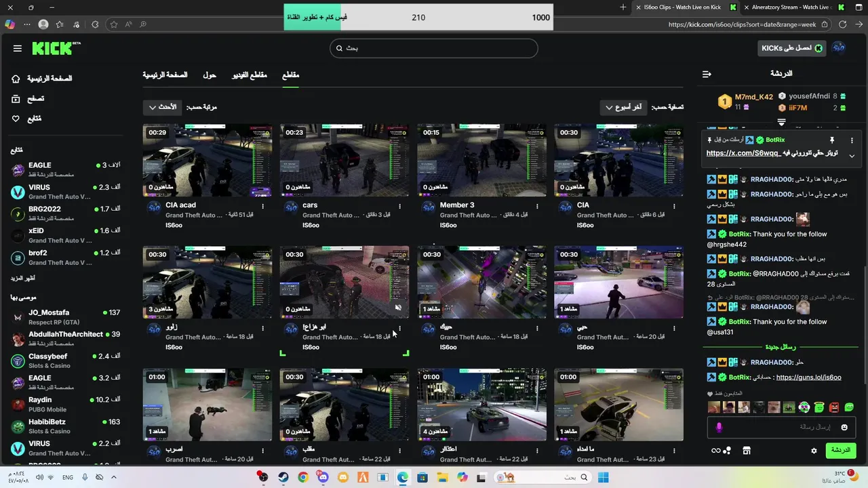Refresh the browser page
Image resolution: width=868 pixels, height=488 pixels.
point(842,24)
